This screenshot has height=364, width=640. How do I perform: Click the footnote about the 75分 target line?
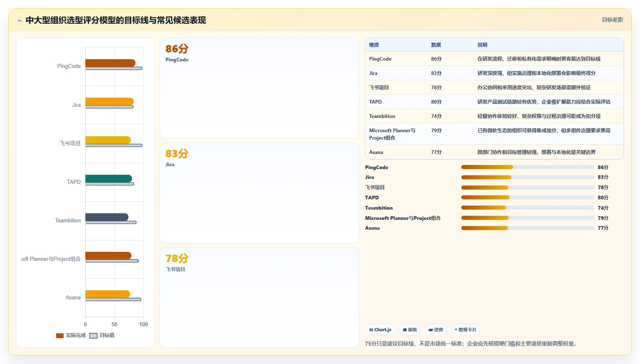(471, 344)
